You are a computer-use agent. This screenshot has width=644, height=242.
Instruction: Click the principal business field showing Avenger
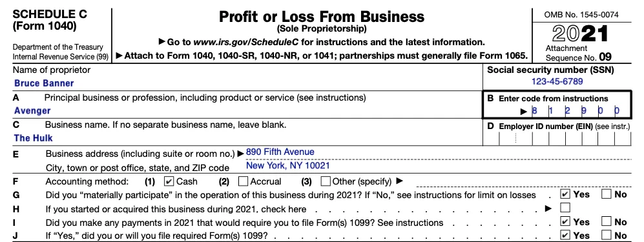[x=247, y=111]
